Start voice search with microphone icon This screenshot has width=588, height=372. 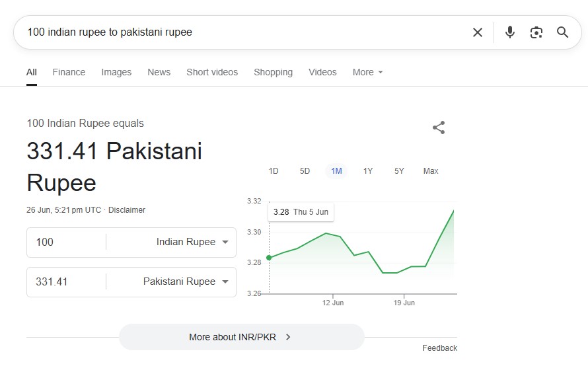tap(509, 32)
